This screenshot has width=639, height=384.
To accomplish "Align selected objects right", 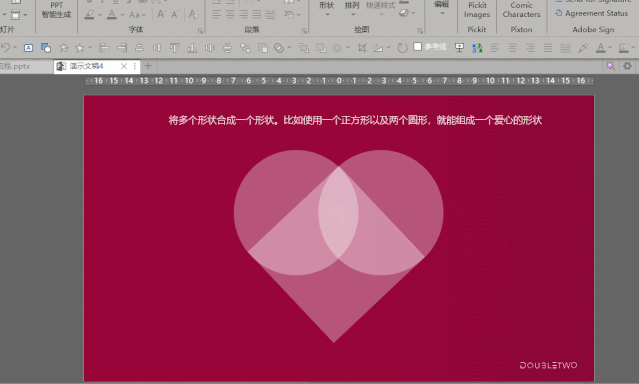I will [122, 48].
